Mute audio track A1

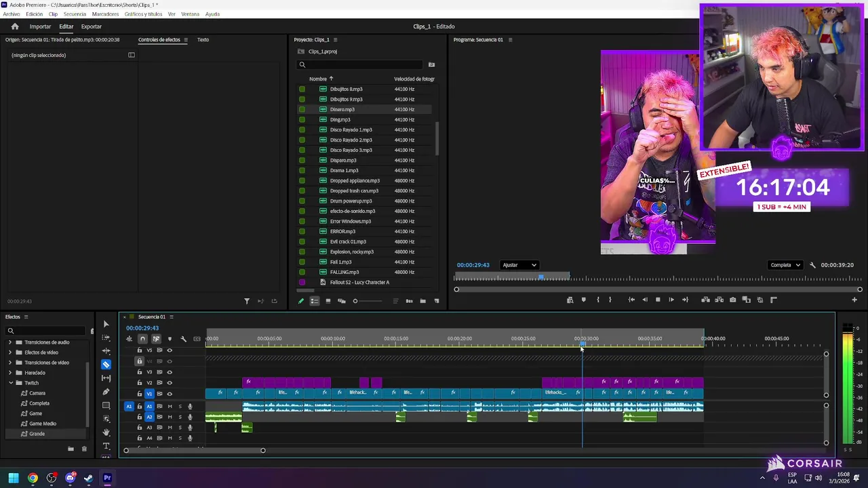pyautogui.click(x=170, y=407)
